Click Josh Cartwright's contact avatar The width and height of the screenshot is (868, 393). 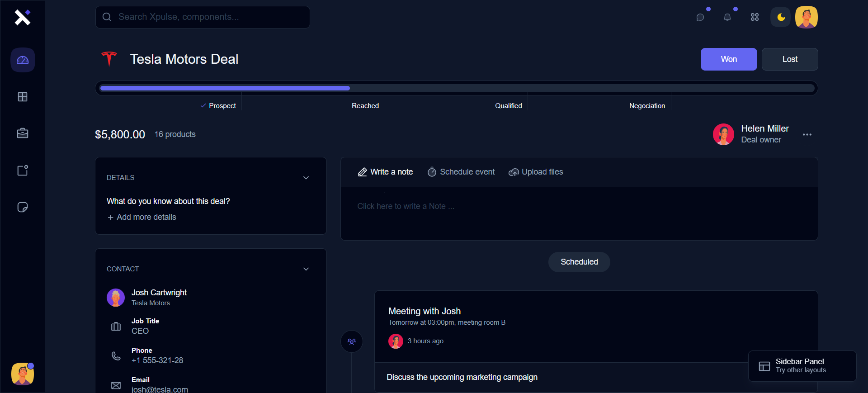tap(116, 298)
